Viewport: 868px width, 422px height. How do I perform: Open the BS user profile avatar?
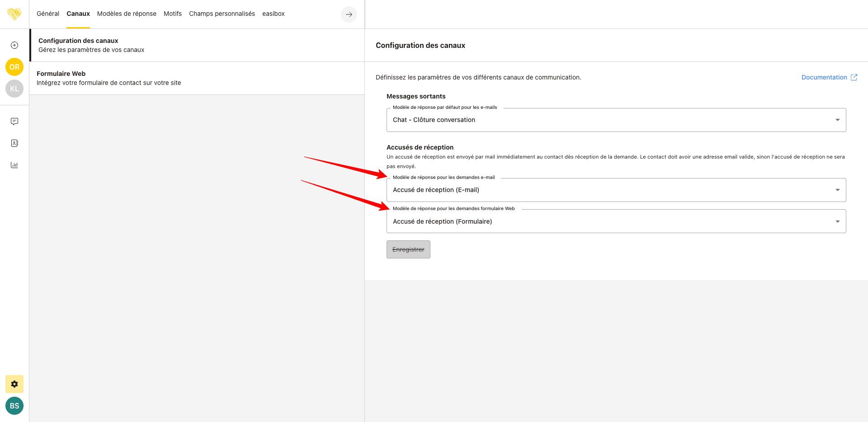(x=14, y=406)
